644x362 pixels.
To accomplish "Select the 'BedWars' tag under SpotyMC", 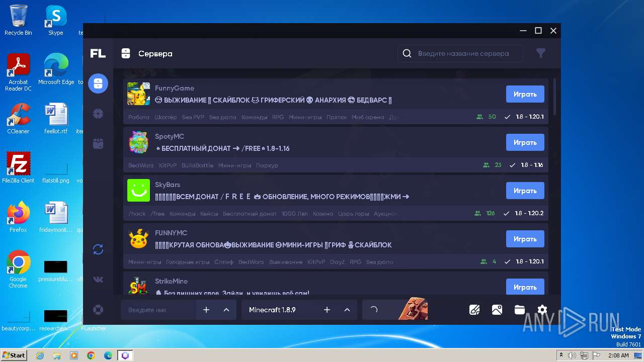I will [x=141, y=165].
